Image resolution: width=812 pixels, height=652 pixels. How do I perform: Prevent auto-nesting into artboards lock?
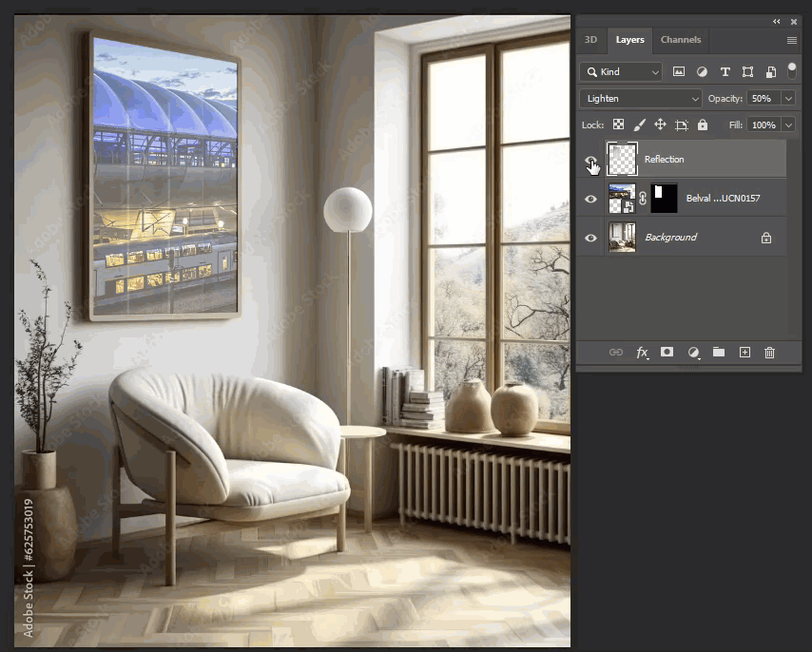point(682,125)
